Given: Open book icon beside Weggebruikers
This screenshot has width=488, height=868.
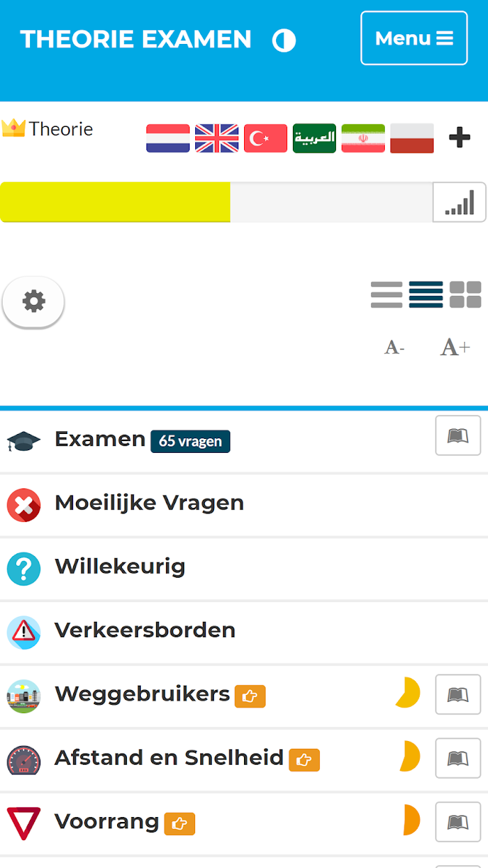Looking at the screenshot, I should tap(458, 694).
